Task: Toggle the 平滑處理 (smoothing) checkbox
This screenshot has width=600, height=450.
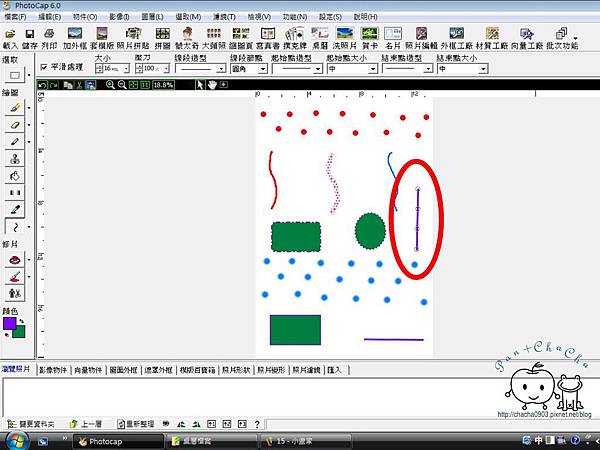Action: point(44,67)
